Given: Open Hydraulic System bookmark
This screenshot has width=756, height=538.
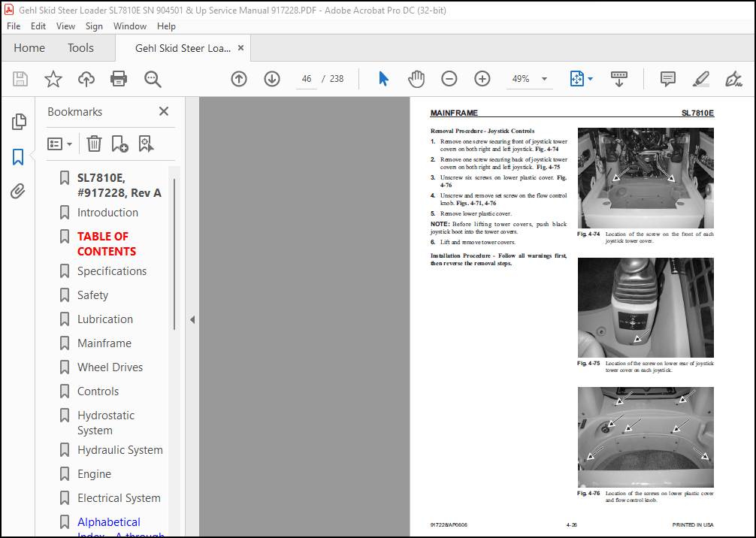Looking at the screenshot, I should pyautogui.click(x=120, y=450).
